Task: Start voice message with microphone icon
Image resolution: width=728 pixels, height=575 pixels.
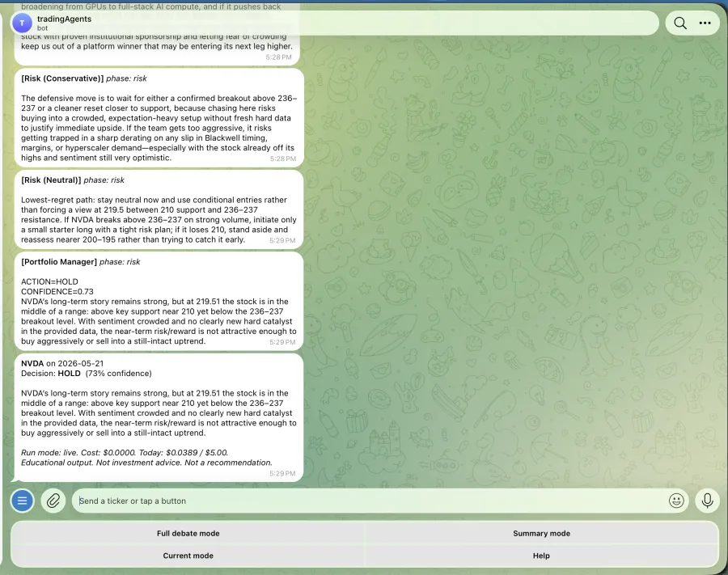Action: point(707,501)
